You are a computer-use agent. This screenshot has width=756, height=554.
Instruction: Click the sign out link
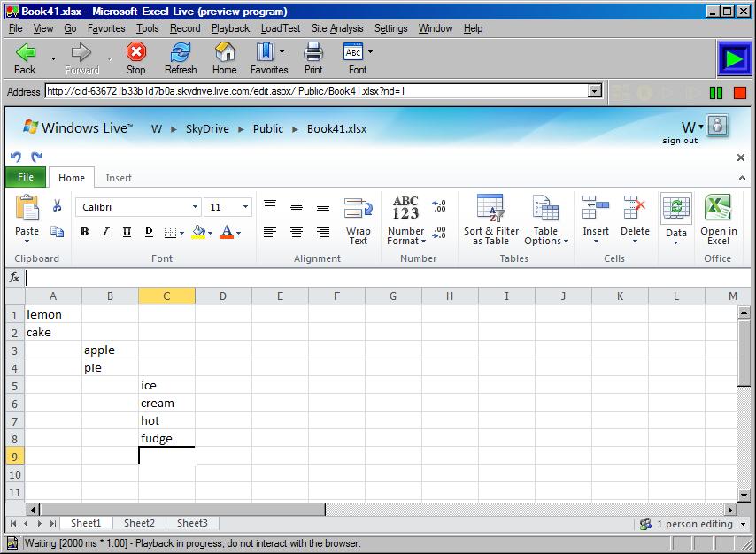(675, 138)
